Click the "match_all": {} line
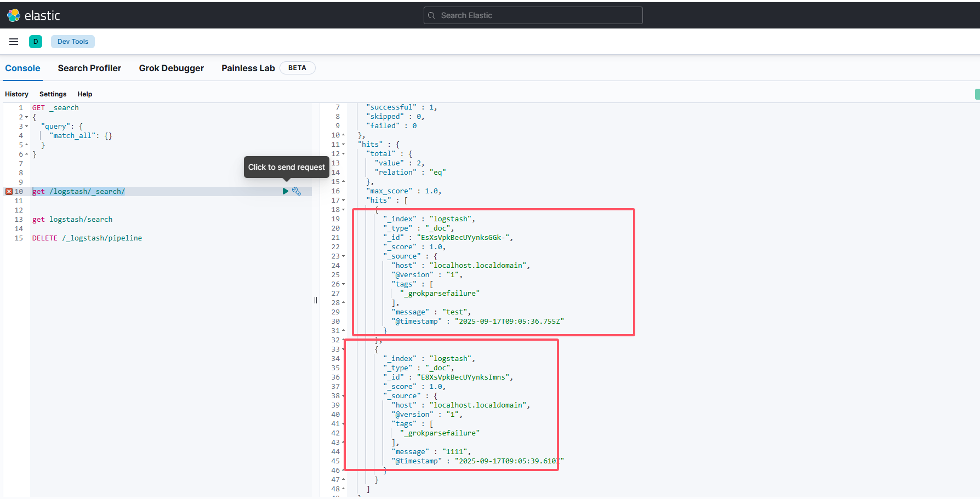The width and height of the screenshot is (980, 499). 81,136
